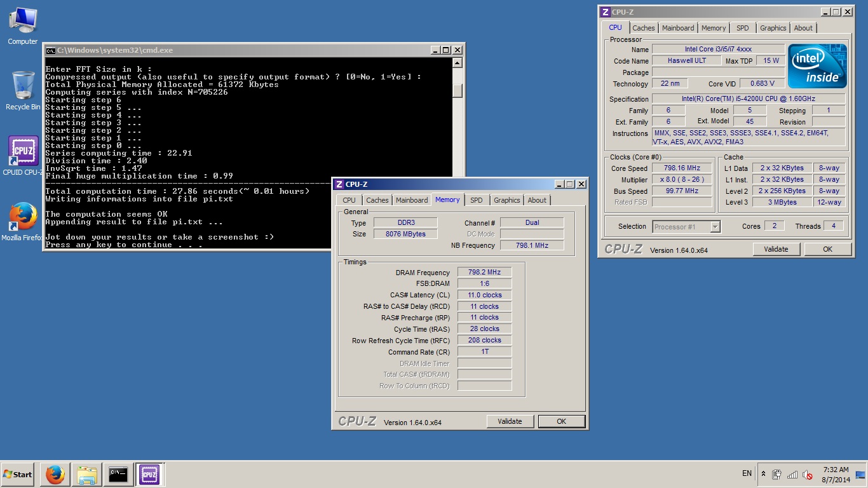The width and height of the screenshot is (868, 488).
Task: Launch the Mozilla Firefox desktop shortcut
Action: [22, 222]
